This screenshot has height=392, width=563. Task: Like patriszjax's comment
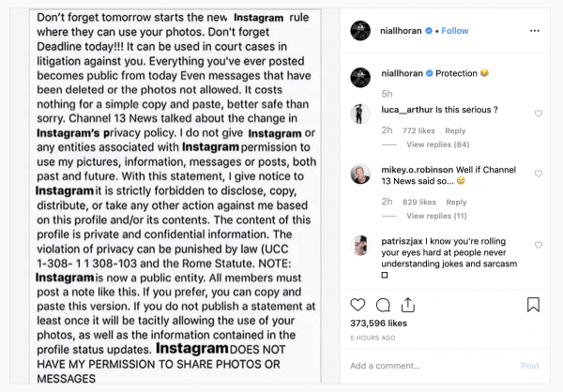pos(539,245)
